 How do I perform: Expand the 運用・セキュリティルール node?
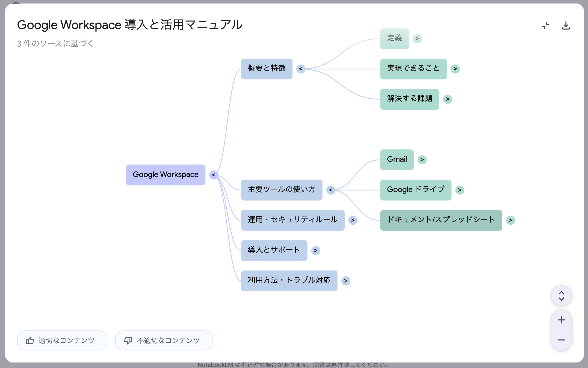tap(353, 220)
